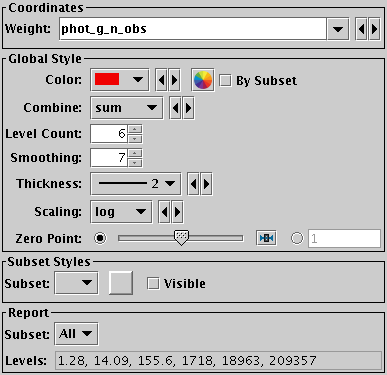The width and height of the screenshot is (387, 375).
Task: Click the blank subset style button
Action: 121,283
